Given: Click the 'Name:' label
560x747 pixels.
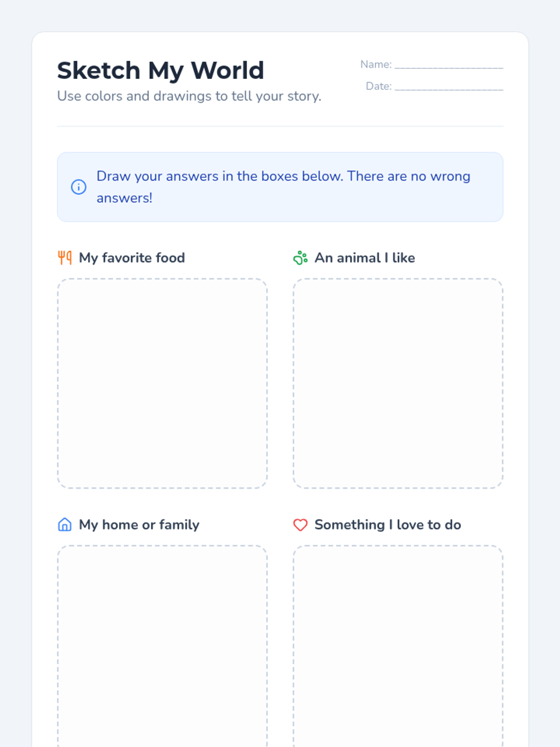Looking at the screenshot, I should click(376, 64).
